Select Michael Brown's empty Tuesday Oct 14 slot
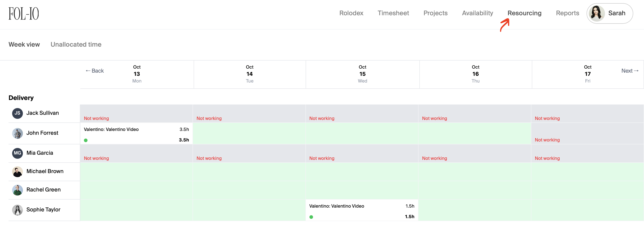The height and width of the screenshot is (226, 644). click(x=249, y=172)
